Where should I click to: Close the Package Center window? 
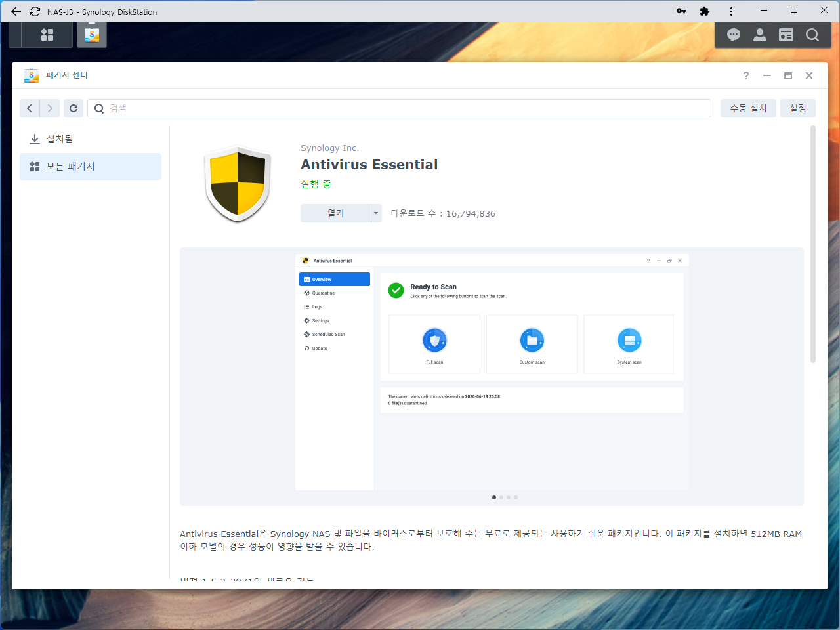coord(809,75)
